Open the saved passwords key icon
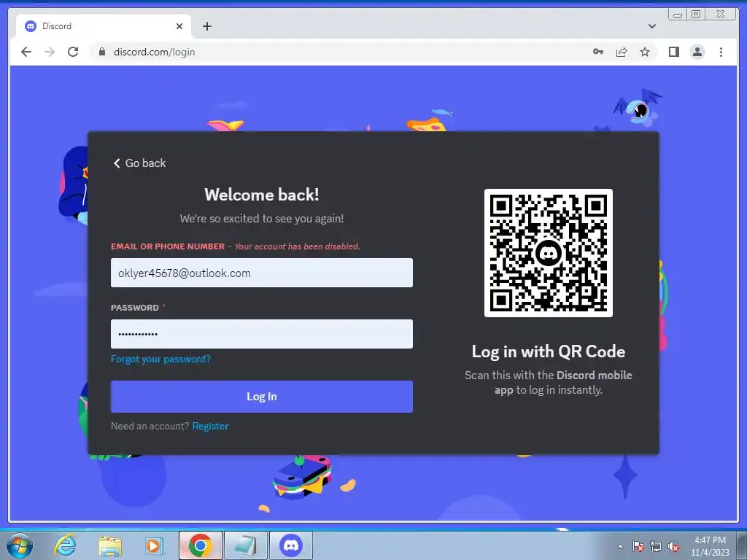747x560 pixels. (598, 52)
